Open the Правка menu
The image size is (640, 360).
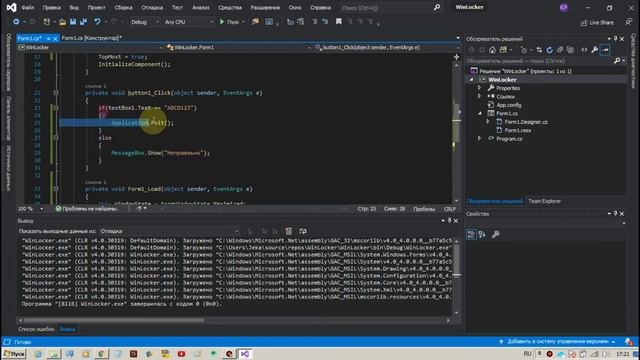[x=51, y=7]
